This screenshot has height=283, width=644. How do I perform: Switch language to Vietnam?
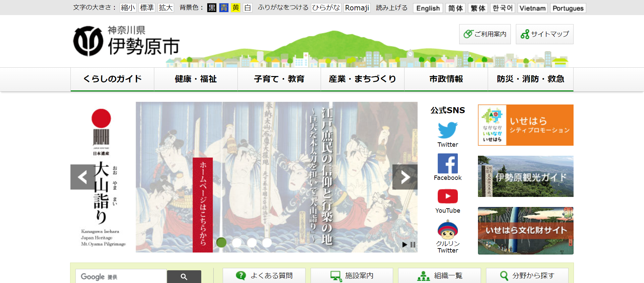pos(533,8)
